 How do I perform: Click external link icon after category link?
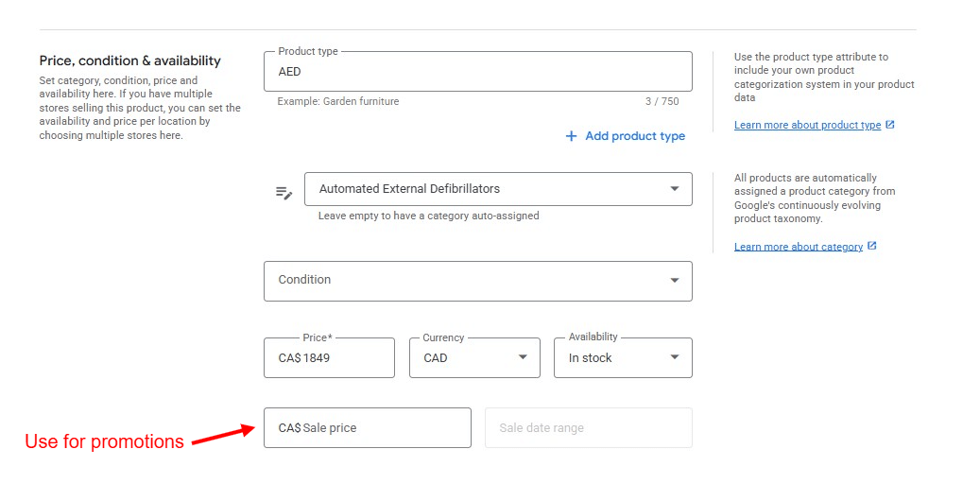[x=872, y=247]
